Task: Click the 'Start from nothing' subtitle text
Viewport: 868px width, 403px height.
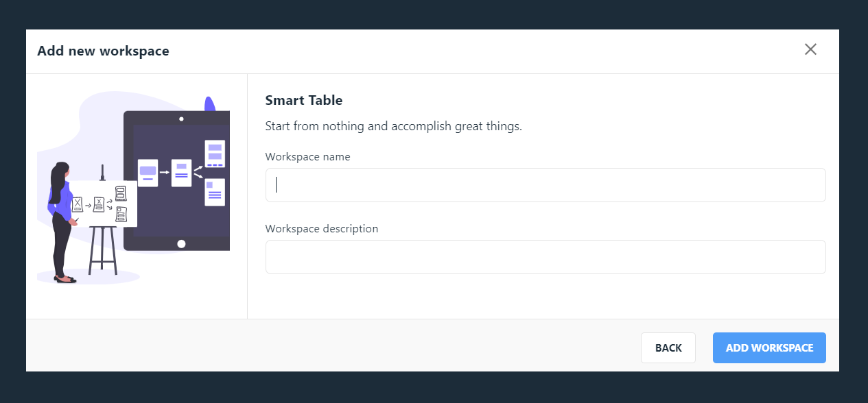Action: [394, 126]
